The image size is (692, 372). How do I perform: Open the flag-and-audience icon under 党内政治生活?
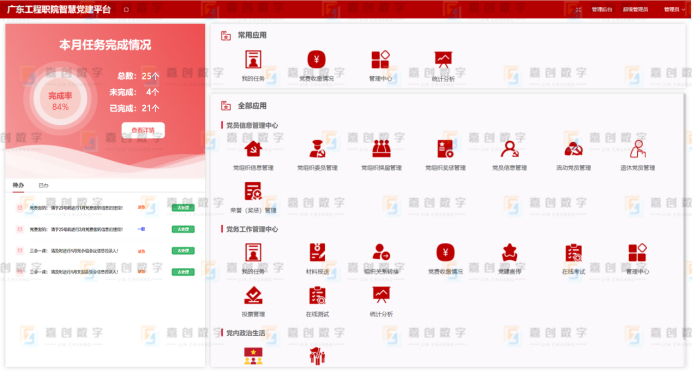[253, 356]
